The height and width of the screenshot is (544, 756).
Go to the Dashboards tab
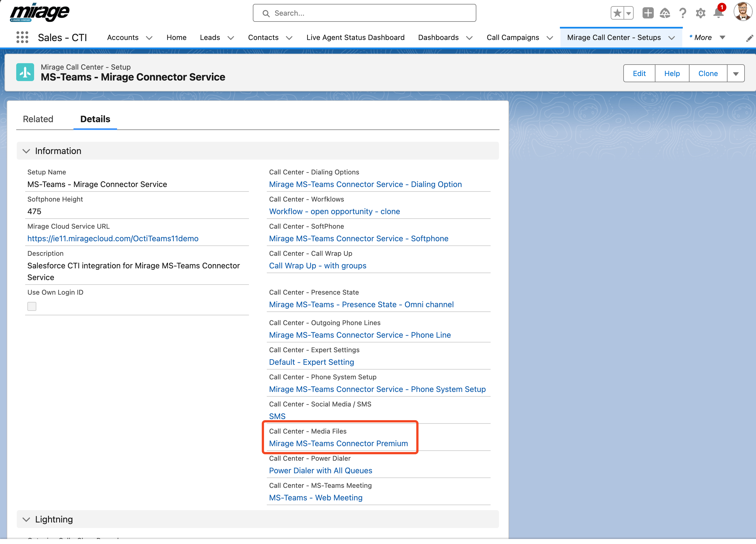438,37
